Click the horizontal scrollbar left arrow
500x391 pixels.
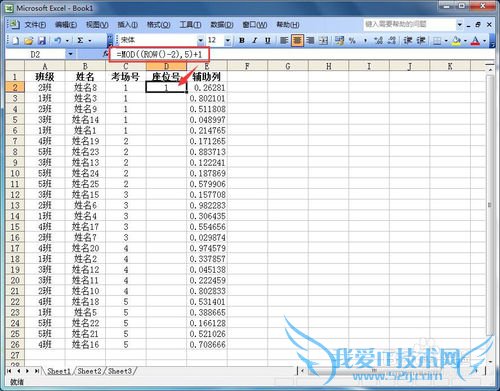click(x=302, y=370)
